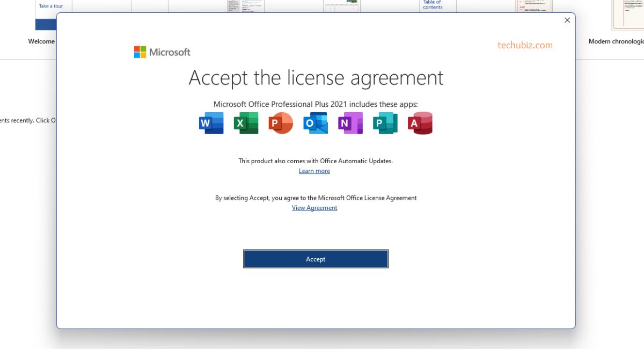Click the Word app icon

211,123
